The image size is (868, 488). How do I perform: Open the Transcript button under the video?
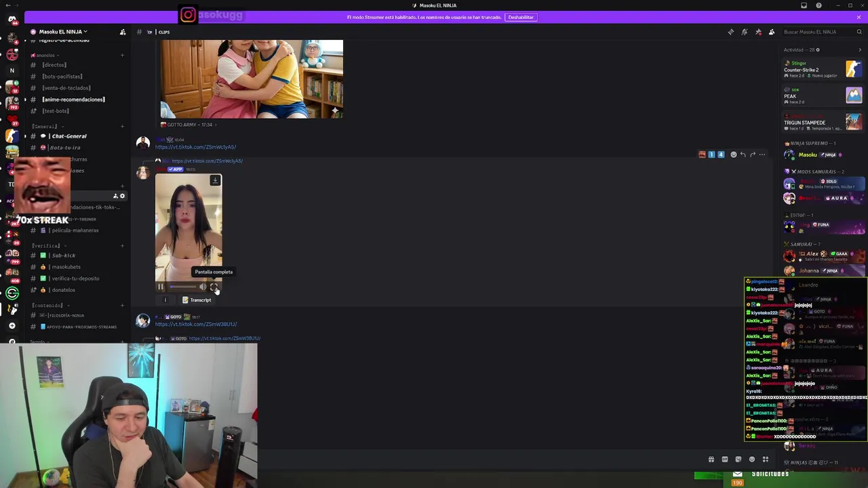click(197, 300)
